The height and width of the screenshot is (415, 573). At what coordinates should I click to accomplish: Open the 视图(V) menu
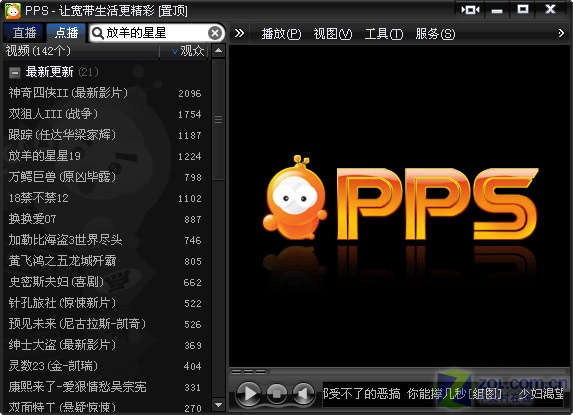tap(333, 34)
